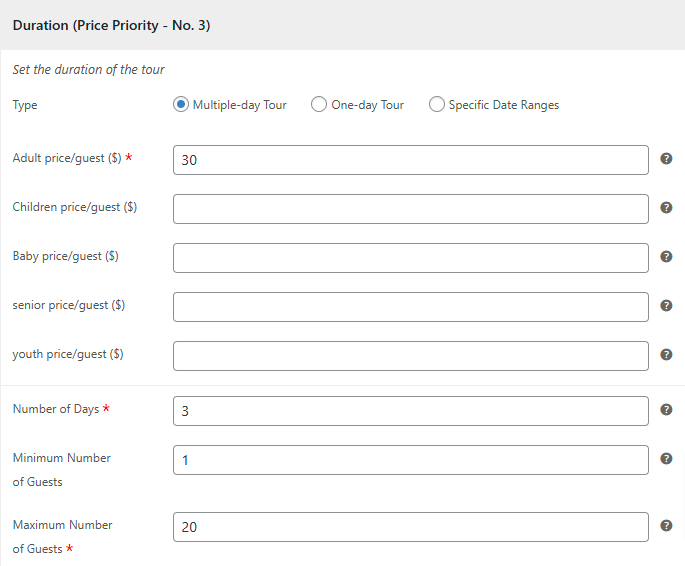
Task: Click help icon beside Minimum Number of Guests
Action: (x=666, y=459)
